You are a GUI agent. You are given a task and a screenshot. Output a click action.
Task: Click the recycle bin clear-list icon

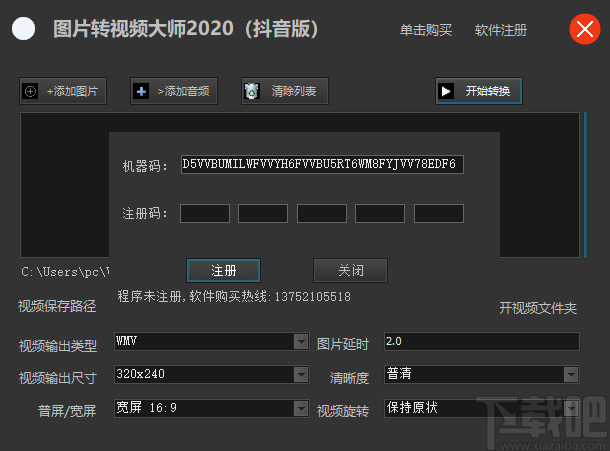(252, 91)
